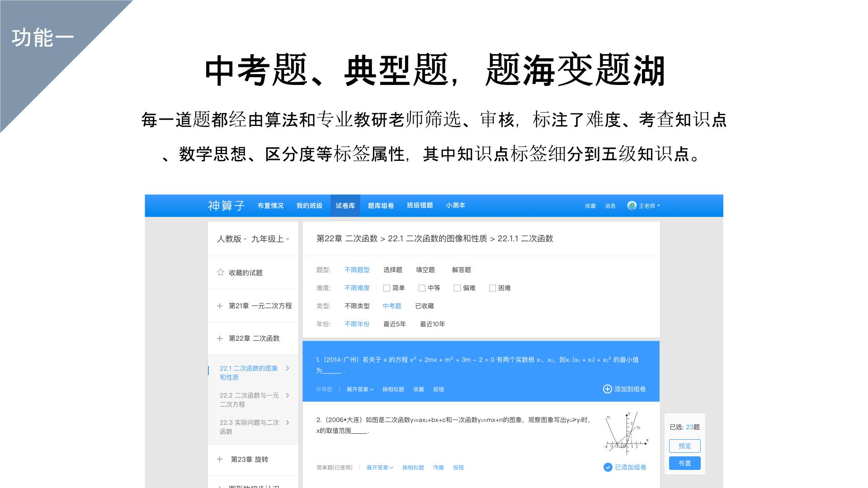Check the 中等 difficulty checkbox
Viewport: 868px width, 488px height.
(x=422, y=288)
